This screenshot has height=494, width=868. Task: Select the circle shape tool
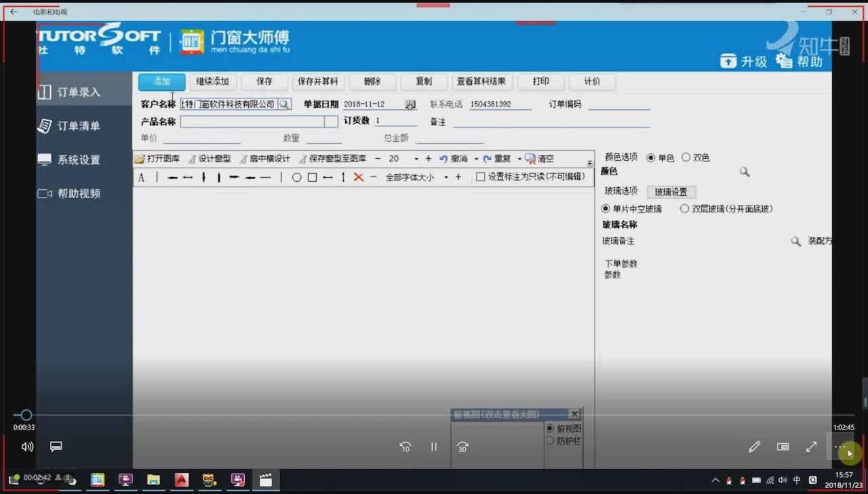click(x=296, y=178)
